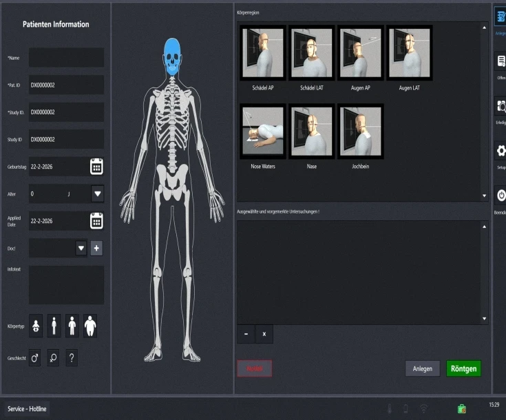
Task: Click the clock showing 15:29
Action: (494, 404)
